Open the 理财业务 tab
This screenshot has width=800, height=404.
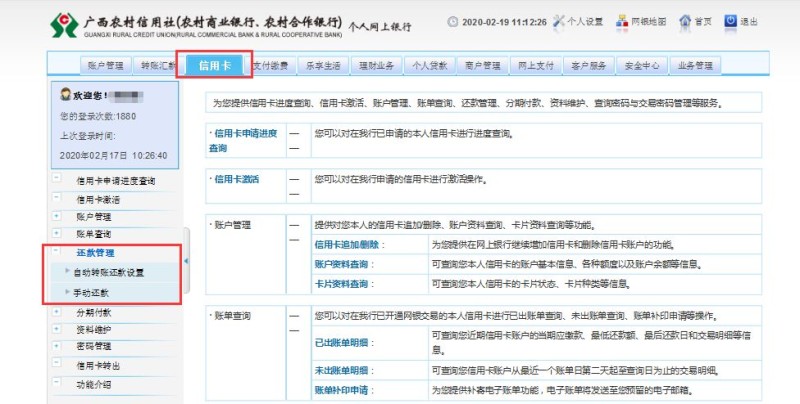[x=376, y=65]
